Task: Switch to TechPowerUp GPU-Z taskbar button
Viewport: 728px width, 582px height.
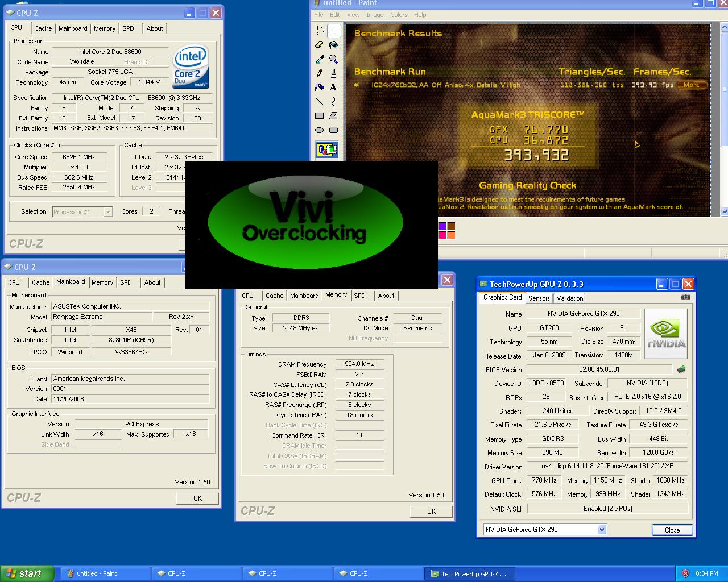Action: pos(470,573)
